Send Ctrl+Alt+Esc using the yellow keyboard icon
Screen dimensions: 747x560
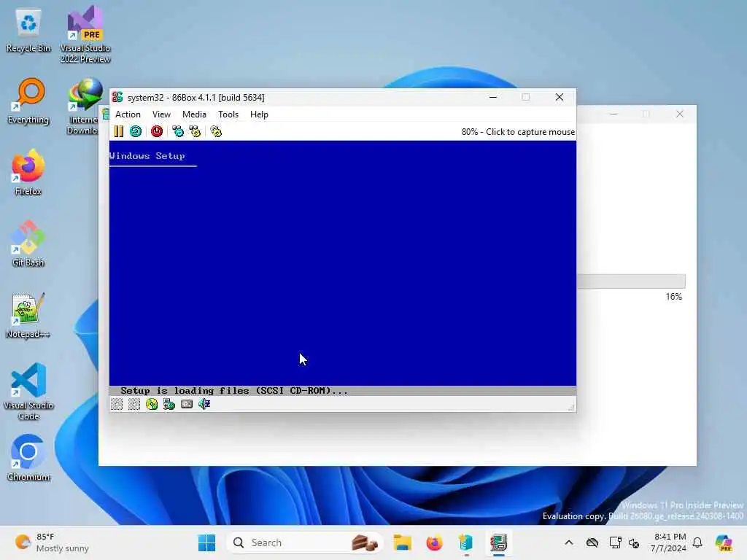[195, 131]
